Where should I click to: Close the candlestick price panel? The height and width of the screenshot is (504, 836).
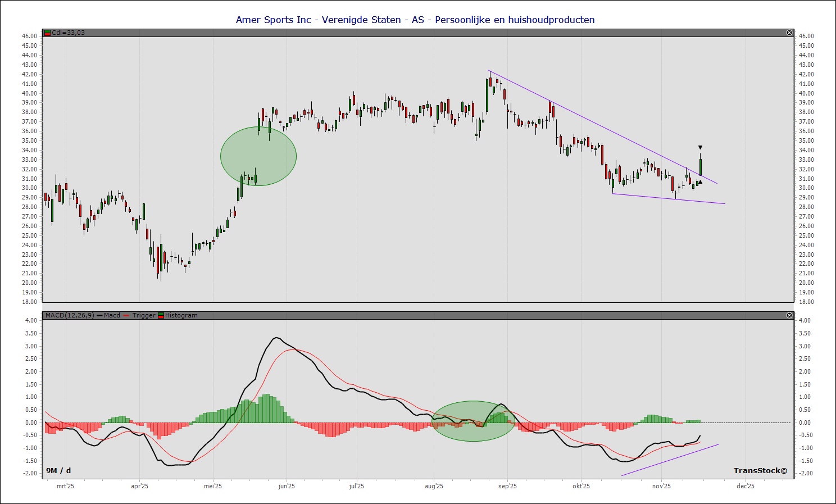click(789, 33)
